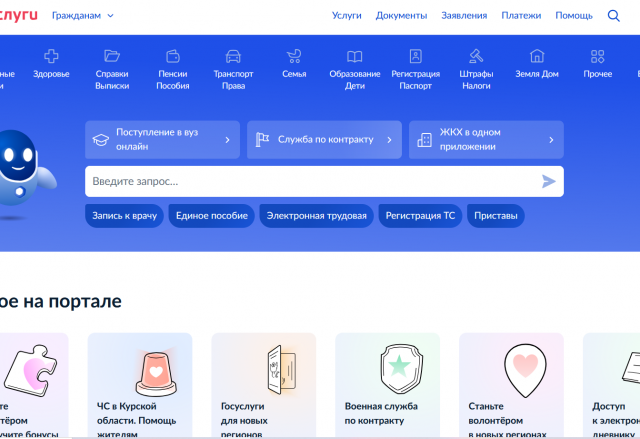Image resolution: width=640 pixels, height=439 pixels.
Task: Open Пенсии Пособия wallet icon
Action: (173, 56)
